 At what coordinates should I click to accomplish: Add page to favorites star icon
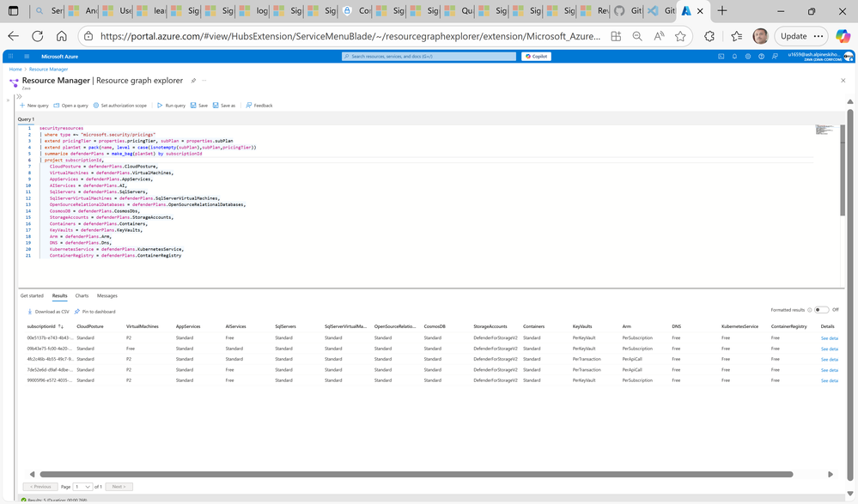[x=680, y=36]
